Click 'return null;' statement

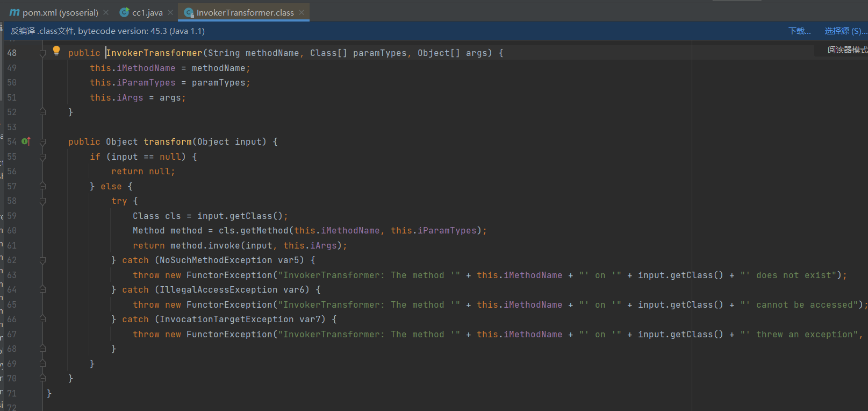(x=144, y=171)
